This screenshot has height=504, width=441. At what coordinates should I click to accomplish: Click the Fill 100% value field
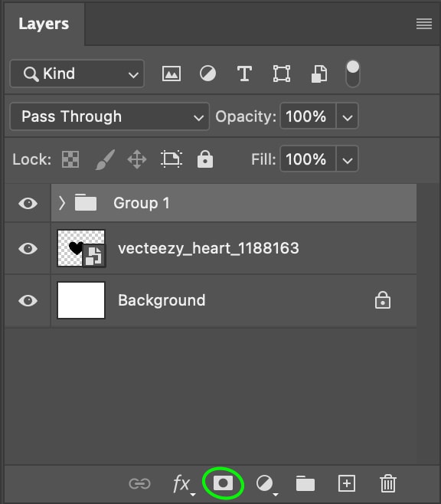click(308, 159)
